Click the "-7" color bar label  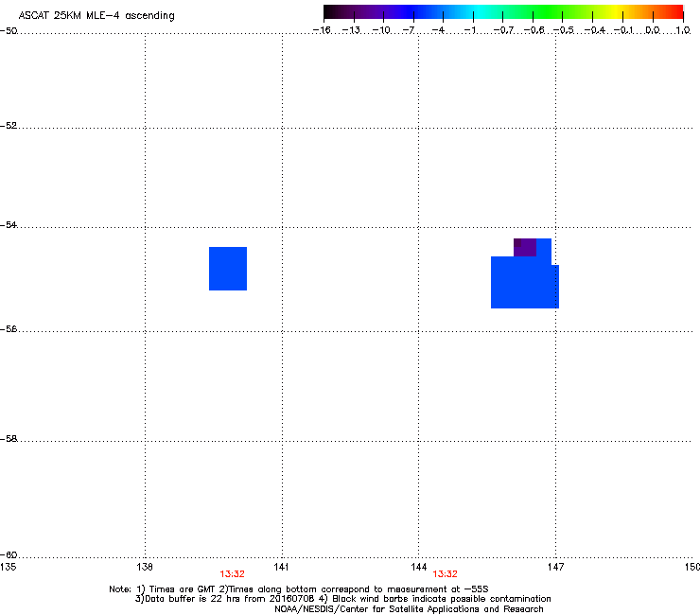pos(409,30)
